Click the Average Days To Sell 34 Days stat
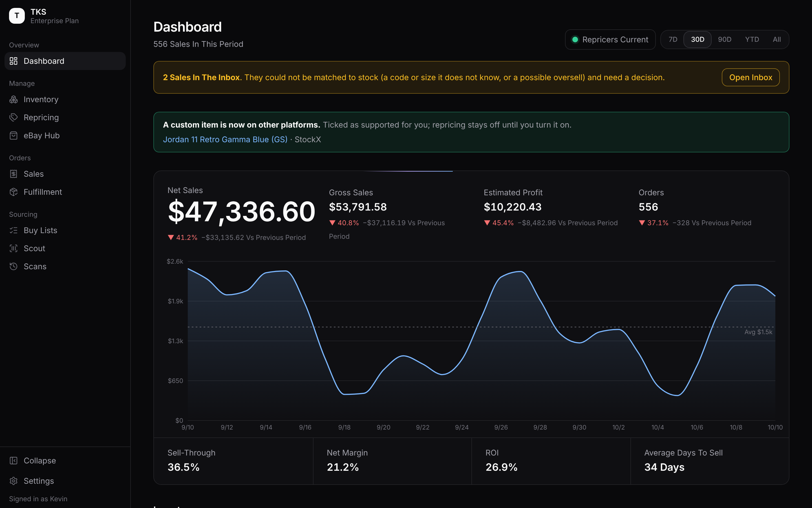This screenshot has width=812, height=508. pyautogui.click(x=710, y=461)
